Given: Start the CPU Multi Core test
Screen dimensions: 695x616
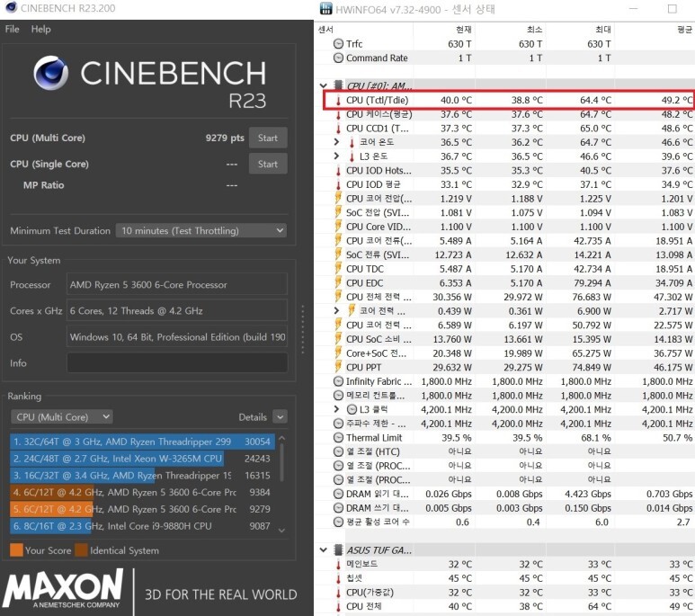Looking at the screenshot, I should pos(268,138).
